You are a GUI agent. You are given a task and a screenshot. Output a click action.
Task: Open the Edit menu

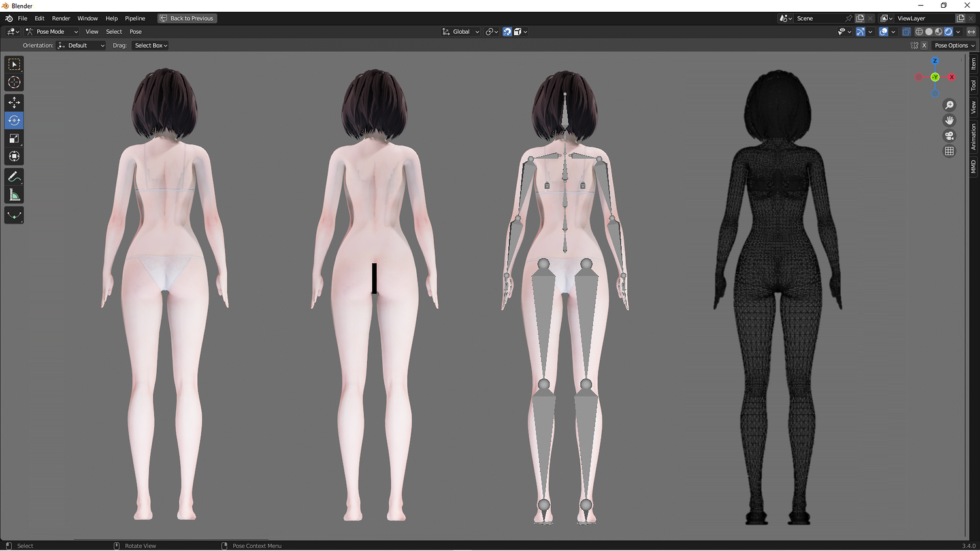[x=39, y=18]
